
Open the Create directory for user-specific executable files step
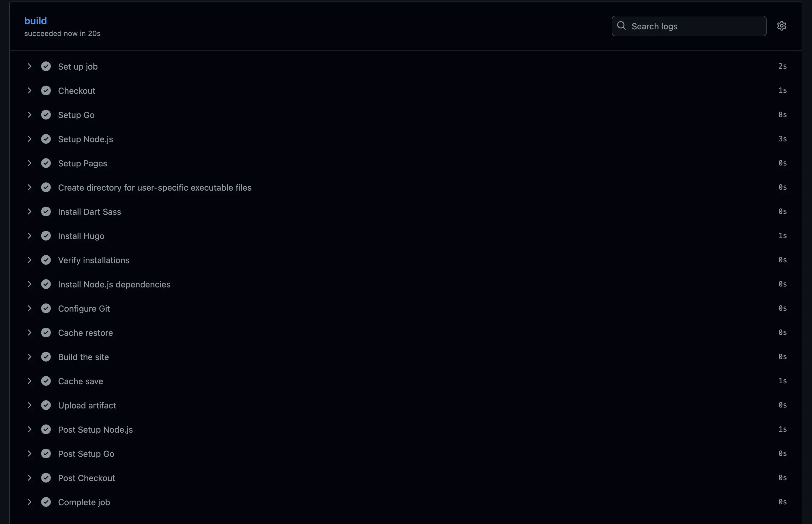coord(154,188)
